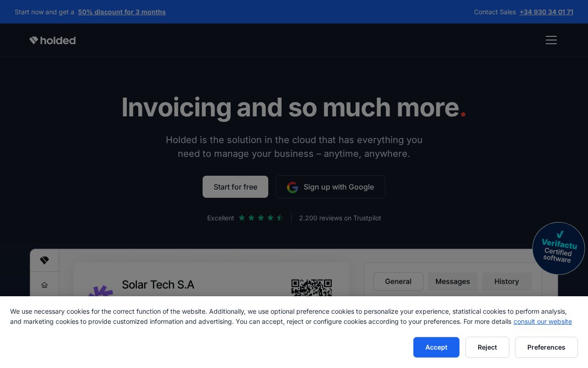Open the History tab
Viewport: 588px width, 368px height.
(x=507, y=282)
